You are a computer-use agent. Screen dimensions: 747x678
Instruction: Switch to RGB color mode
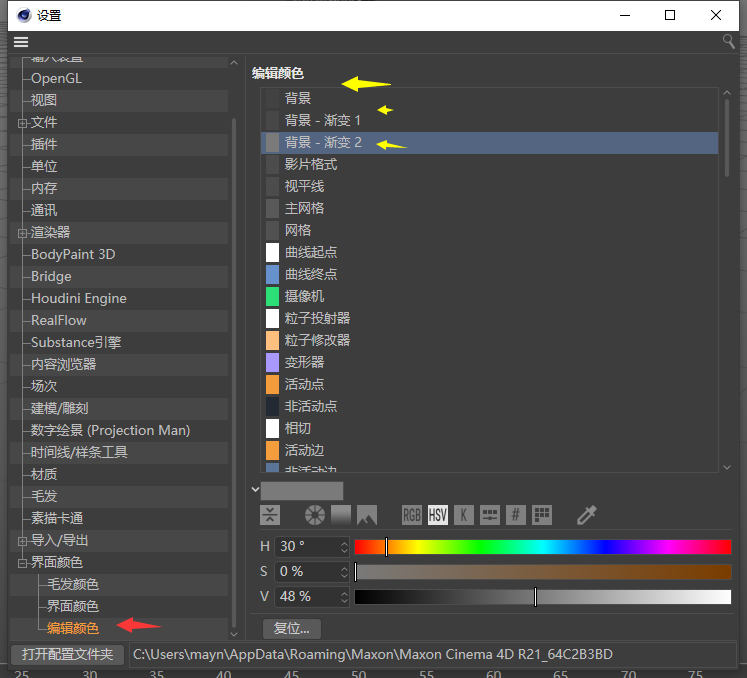[x=412, y=515]
